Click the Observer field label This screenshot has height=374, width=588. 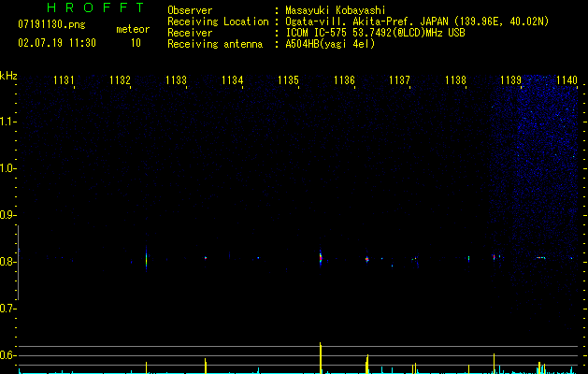pos(190,10)
